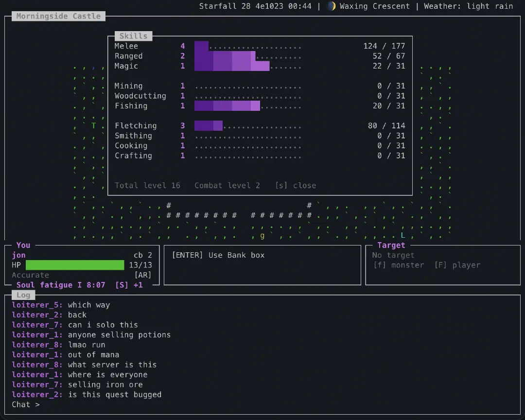Click the cyan L glyph on the map
This screenshot has height=420, width=525.
tap(403, 235)
